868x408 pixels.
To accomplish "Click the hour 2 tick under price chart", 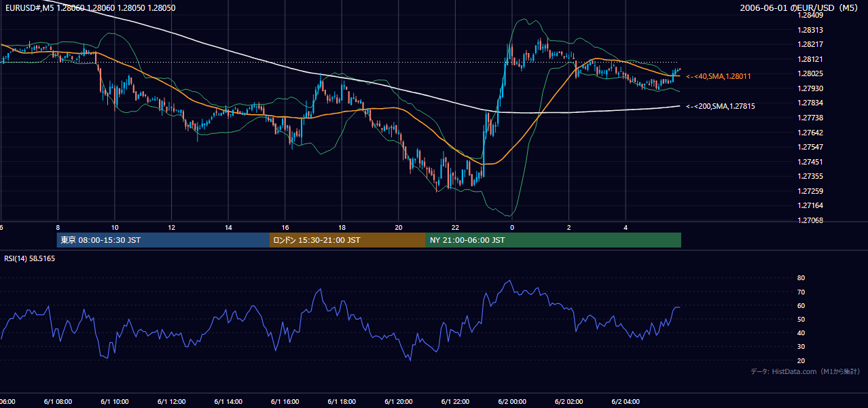I will click(569, 227).
